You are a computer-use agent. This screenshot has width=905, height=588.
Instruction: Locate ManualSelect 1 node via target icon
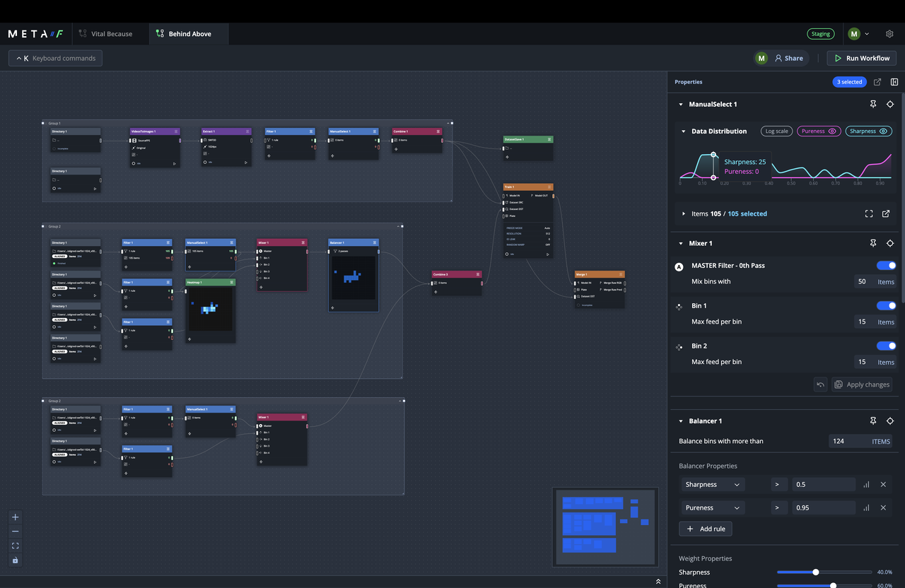(x=890, y=104)
